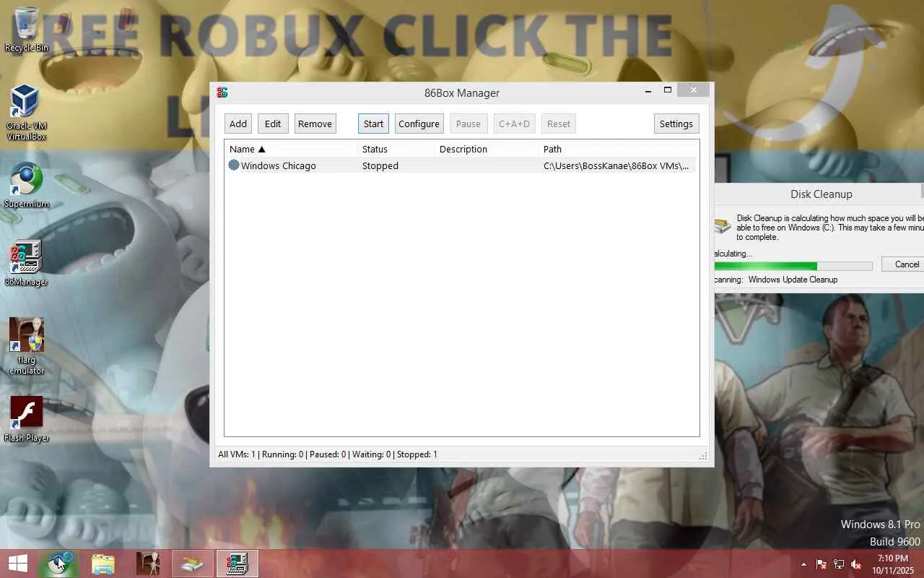The height and width of the screenshot is (578, 924).
Task: Open the Windows Start button
Action: [x=18, y=564]
